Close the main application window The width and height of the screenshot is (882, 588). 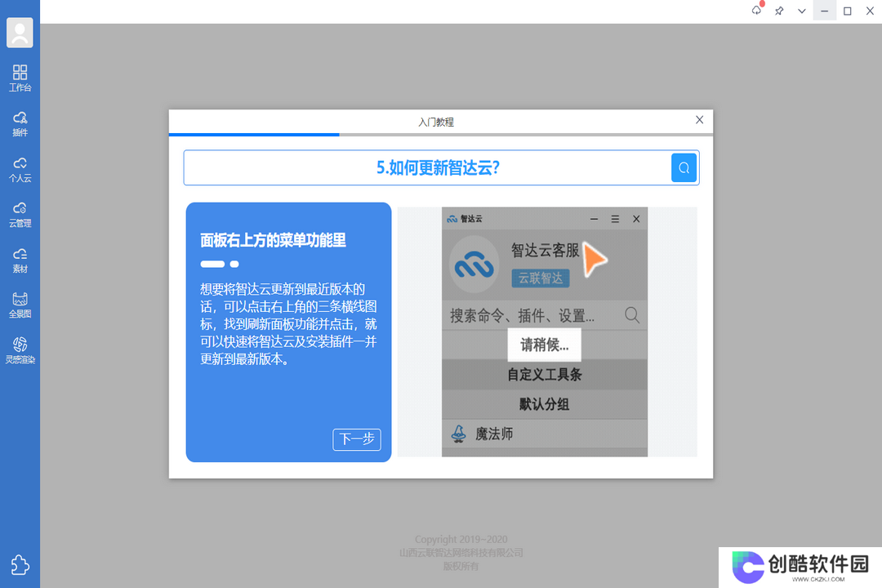click(870, 11)
